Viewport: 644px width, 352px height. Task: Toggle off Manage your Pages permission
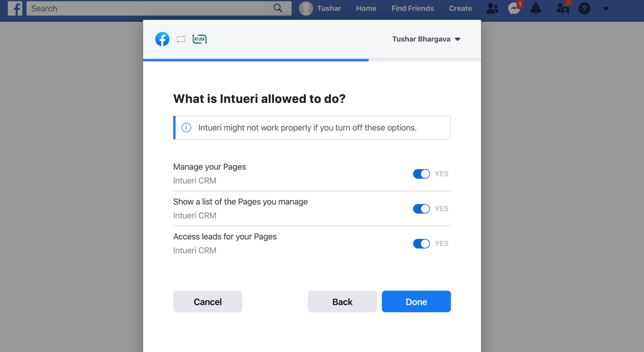point(421,174)
